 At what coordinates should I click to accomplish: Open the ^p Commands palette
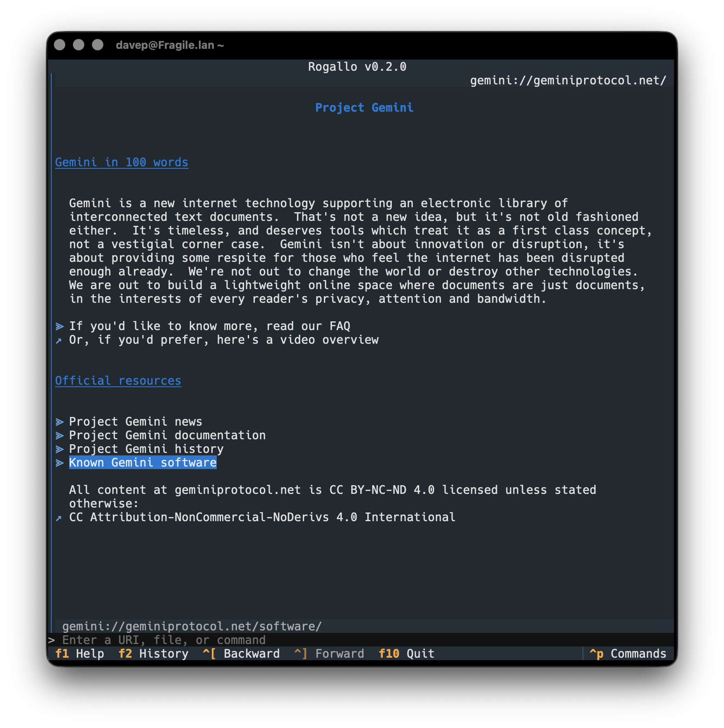coord(628,654)
